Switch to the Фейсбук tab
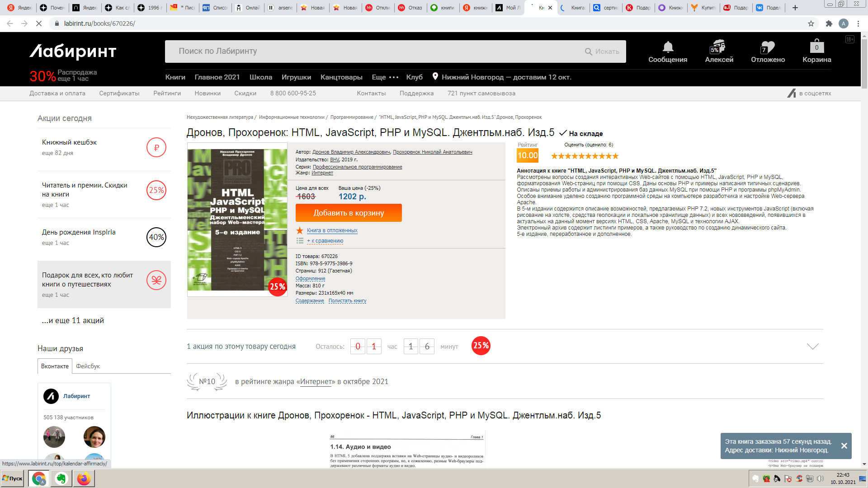868x488 pixels. (x=88, y=366)
